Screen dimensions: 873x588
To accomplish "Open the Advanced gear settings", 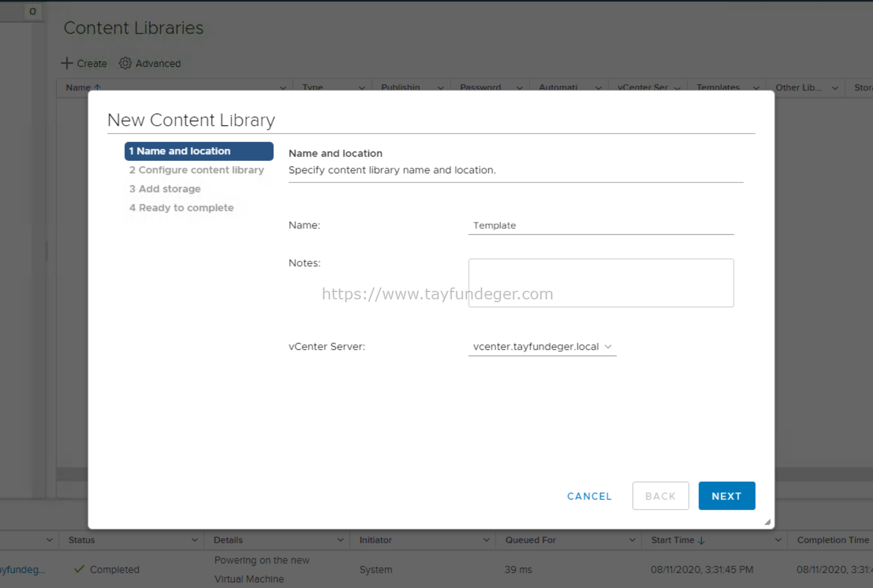I will click(125, 63).
